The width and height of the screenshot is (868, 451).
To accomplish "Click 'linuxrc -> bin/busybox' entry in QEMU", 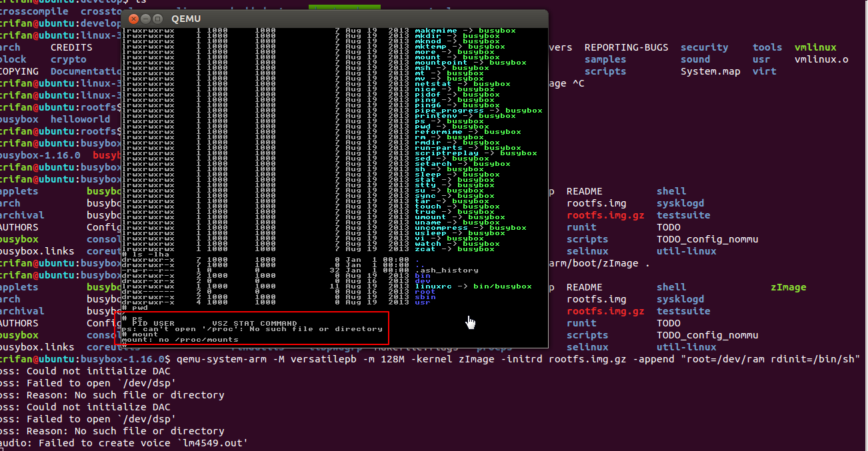I will click(473, 286).
